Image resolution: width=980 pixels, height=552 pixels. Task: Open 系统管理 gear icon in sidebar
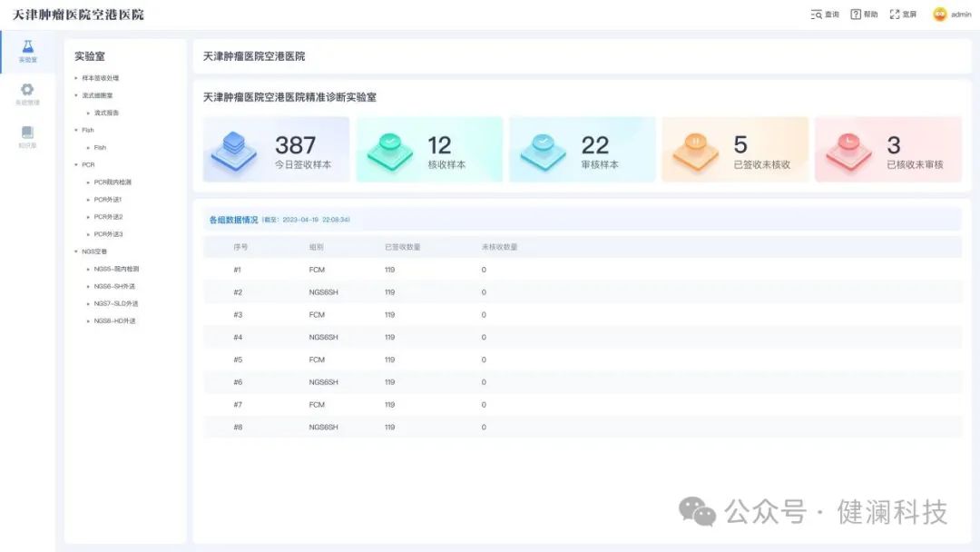tap(27, 89)
